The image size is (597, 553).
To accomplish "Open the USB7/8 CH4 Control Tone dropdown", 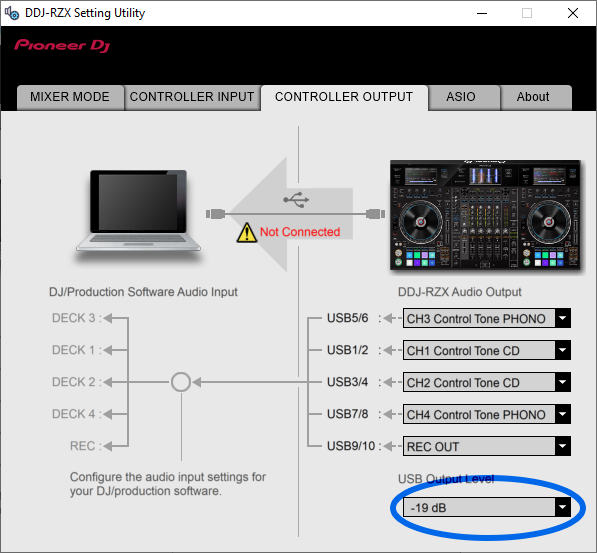I will (x=487, y=414).
